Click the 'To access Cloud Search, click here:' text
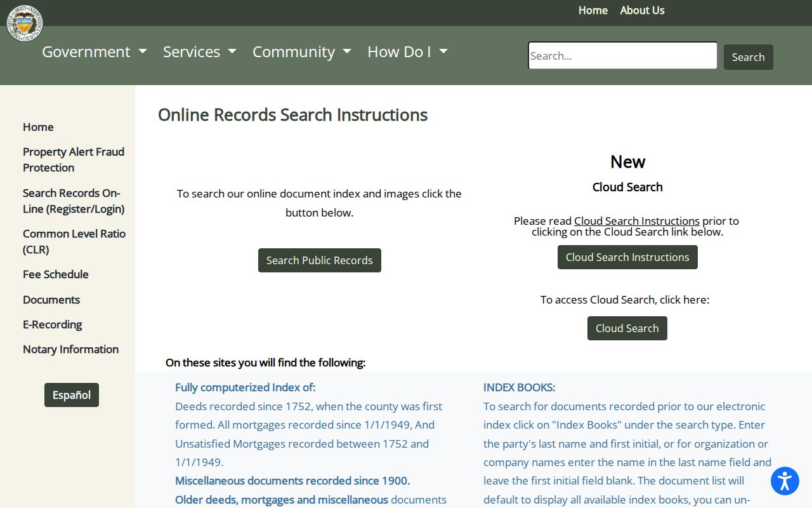This screenshot has width=812, height=508. [625, 300]
